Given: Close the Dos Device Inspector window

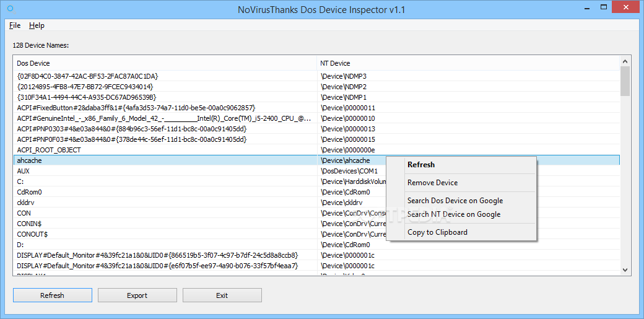Looking at the screenshot, I should point(626,7).
